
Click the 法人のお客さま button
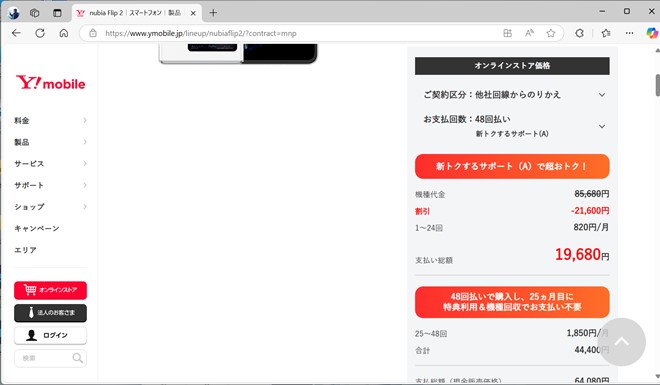click(x=51, y=313)
